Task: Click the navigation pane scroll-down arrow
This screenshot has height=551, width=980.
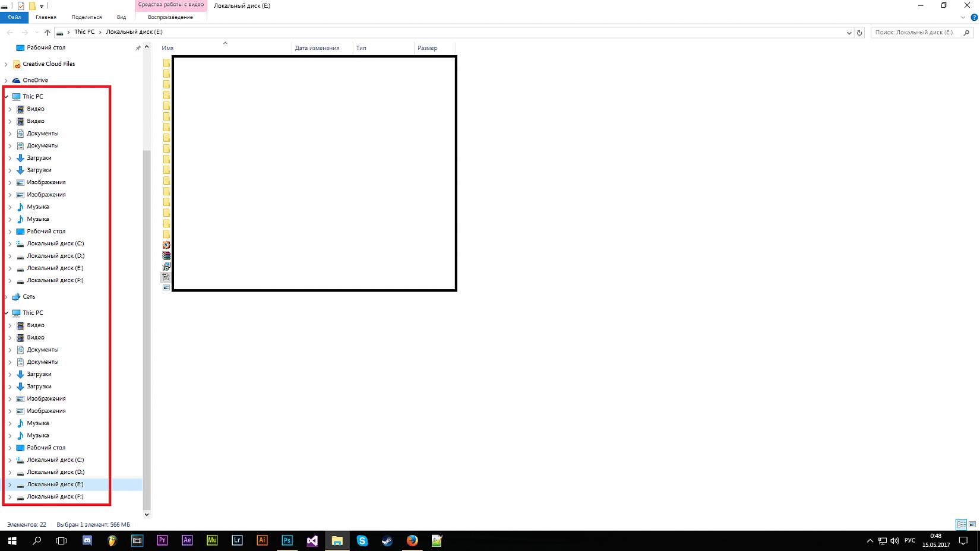Action: [x=147, y=515]
